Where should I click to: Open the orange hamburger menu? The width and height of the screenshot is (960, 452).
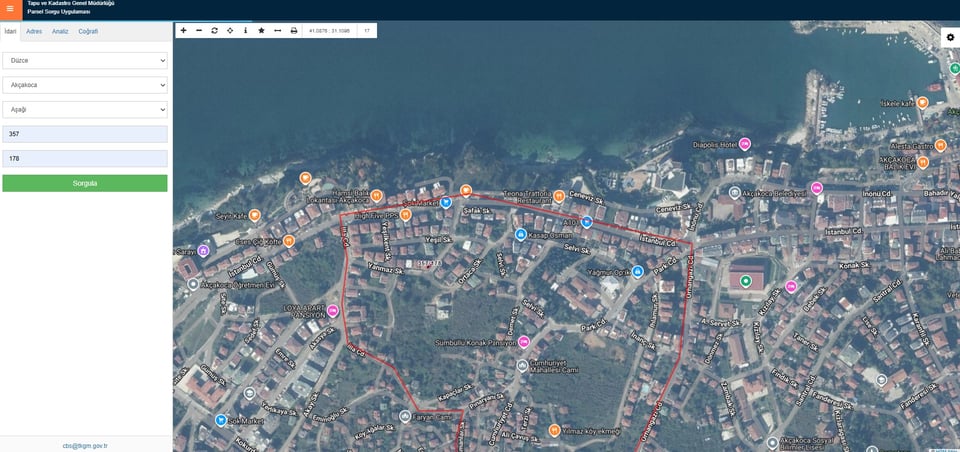pos(10,9)
